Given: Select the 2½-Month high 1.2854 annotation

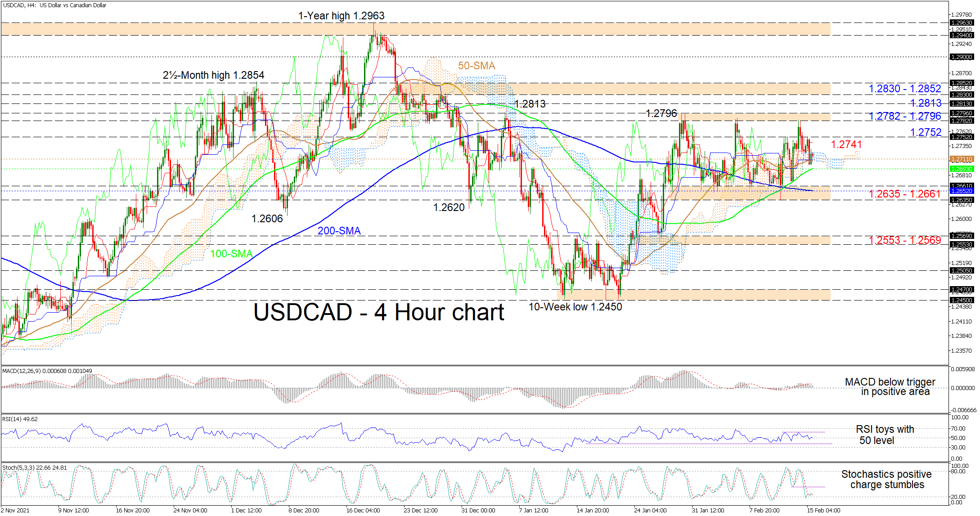Looking at the screenshot, I should pyautogui.click(x=213, y=75).
